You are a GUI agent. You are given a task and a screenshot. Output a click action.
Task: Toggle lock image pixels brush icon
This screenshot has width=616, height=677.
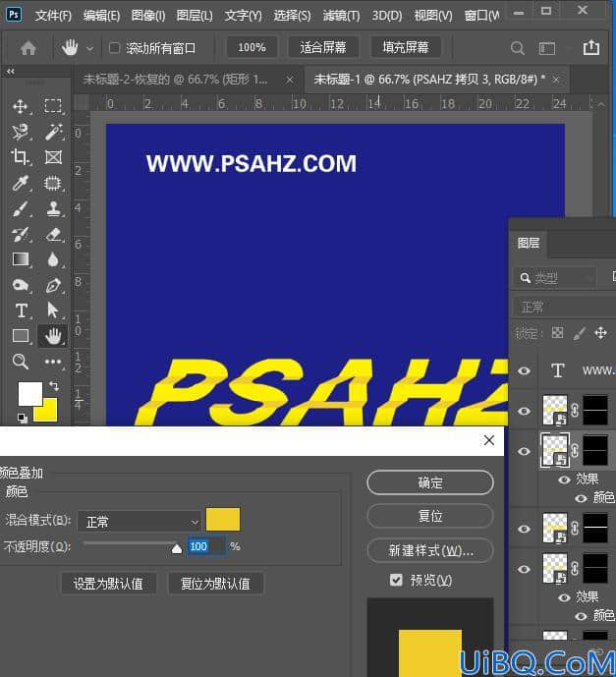(580, 333)
